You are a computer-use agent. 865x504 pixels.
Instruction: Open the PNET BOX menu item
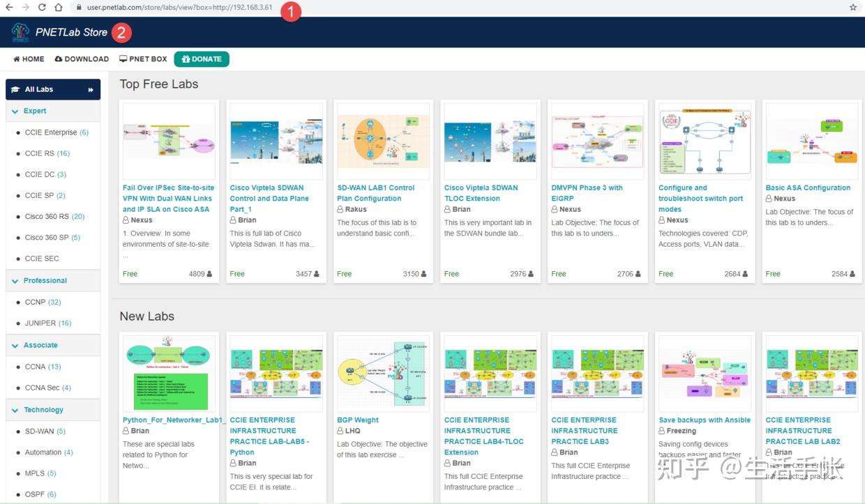143,59
